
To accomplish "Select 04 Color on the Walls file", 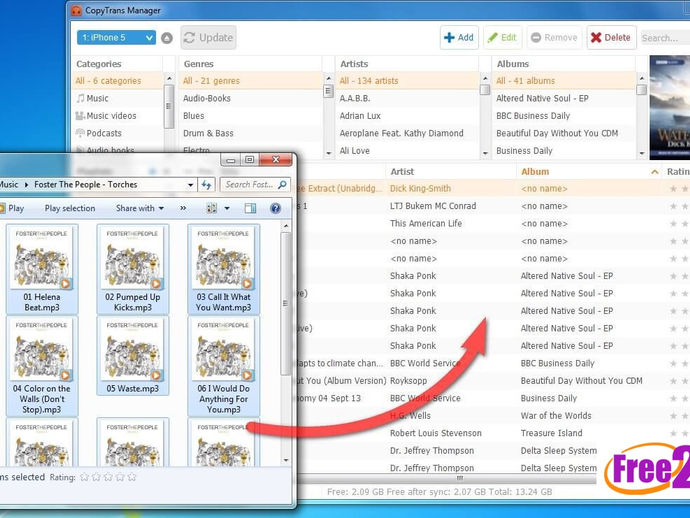I will tap(42, 366).
